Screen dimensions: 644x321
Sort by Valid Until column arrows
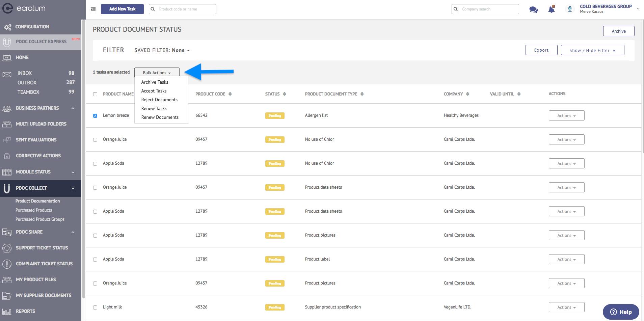pyautogui.click(x=519, y=94)
